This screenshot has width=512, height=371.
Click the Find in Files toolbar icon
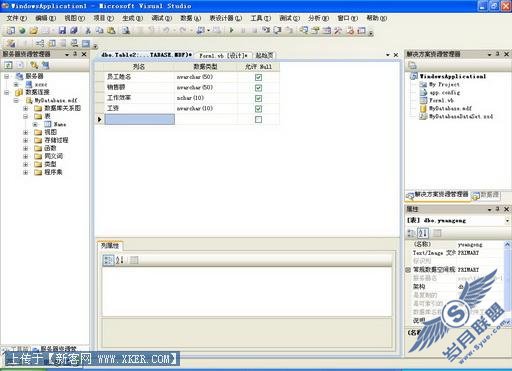click(126, 31)
